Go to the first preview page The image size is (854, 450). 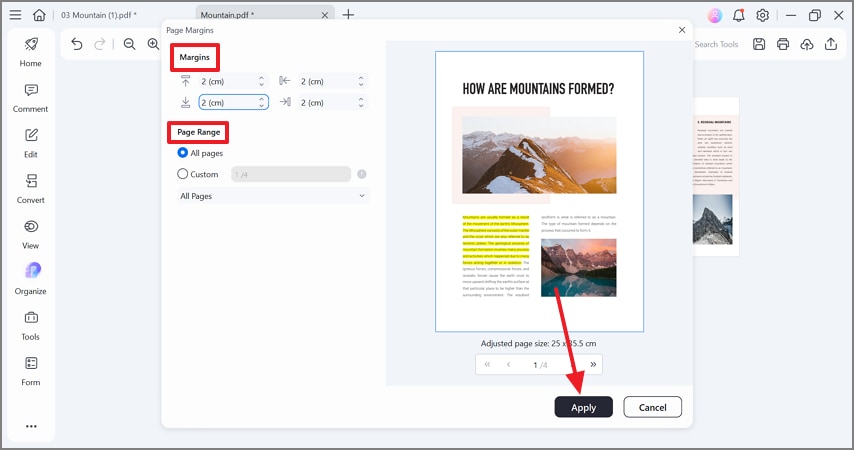tap(487, 364)
